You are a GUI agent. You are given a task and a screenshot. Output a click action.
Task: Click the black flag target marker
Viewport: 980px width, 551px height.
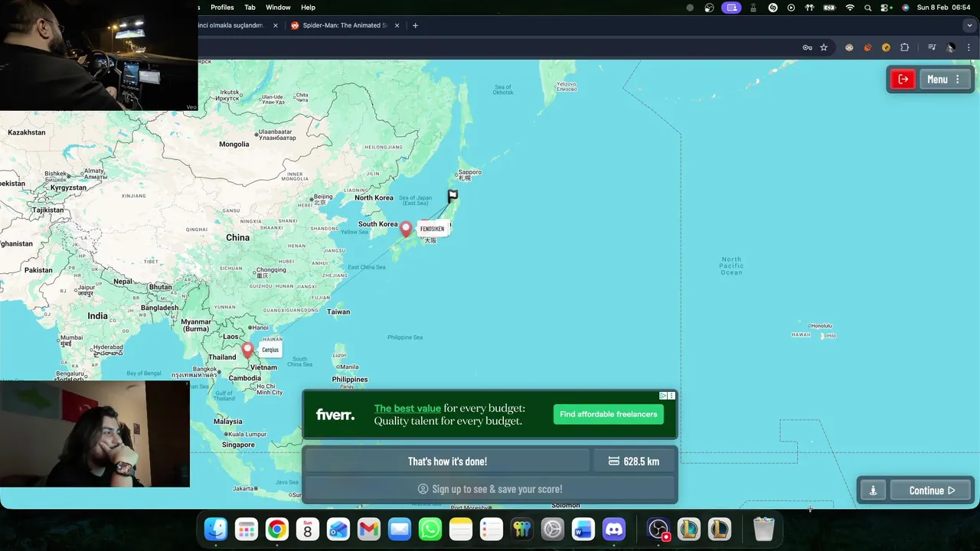tap(452, 196)
